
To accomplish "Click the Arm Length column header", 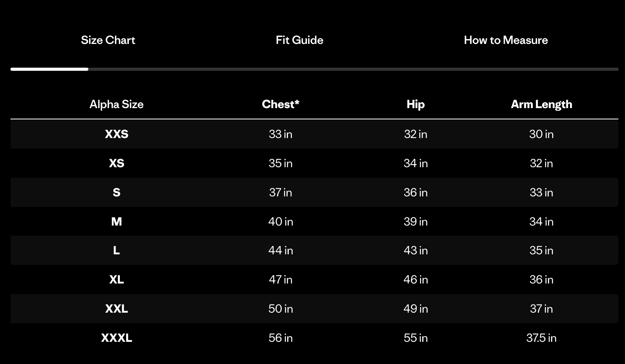I will [x=541, y=104].
